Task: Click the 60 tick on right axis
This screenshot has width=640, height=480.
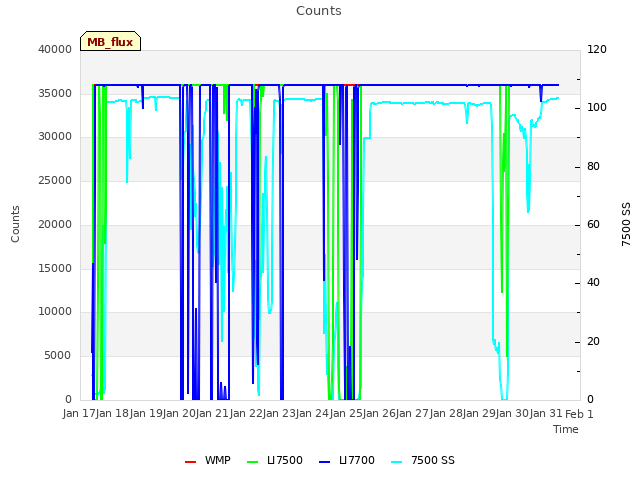Action: pyautogui.click(x=593, y=224)
